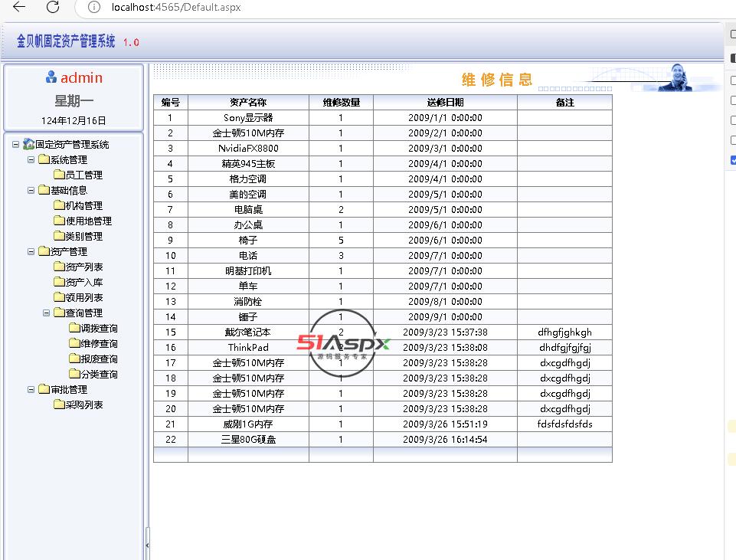Collapse the 审批管理 tree node
Viewport: 736px width, 560px height.
pos(31,390)
